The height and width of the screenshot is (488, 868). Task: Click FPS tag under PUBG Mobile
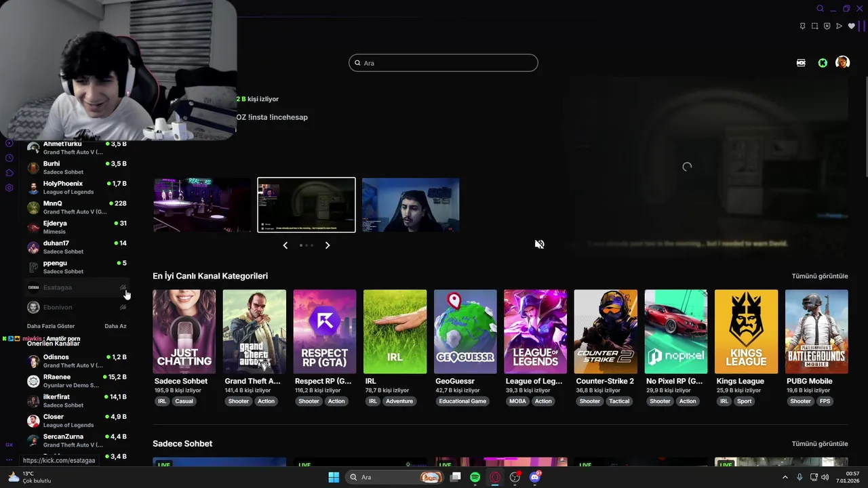[x=825, y=401]
